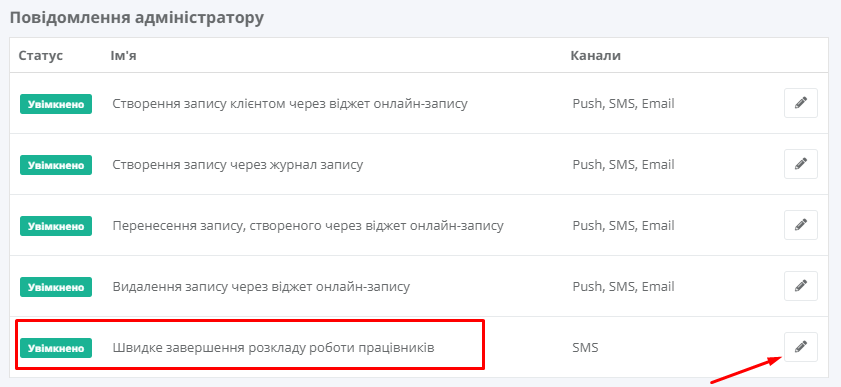This screenshot has height=387, width=841.
Task: Edit the quick schedule completion SMS notification
Action: click(801, 347)
